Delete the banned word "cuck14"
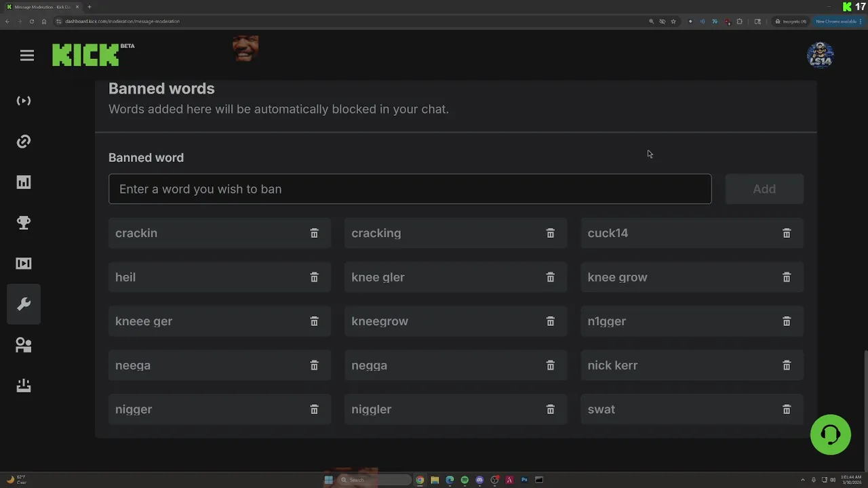The width and height of the screenshot is (868, 488). point(787,233)
